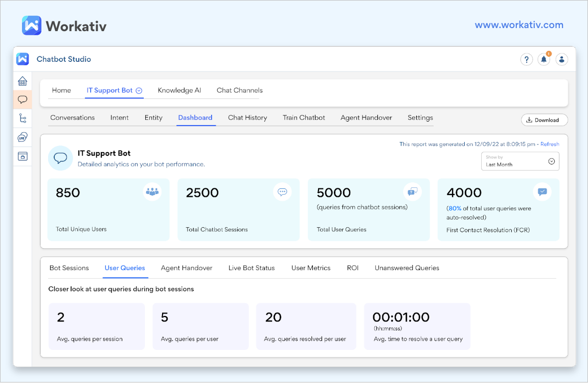Expand the IT Support Bot dropdown arrow

(x=139, y=90)
